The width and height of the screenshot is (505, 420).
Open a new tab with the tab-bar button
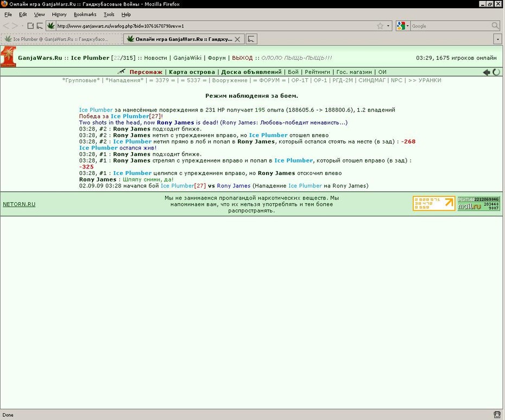(251, 39)
